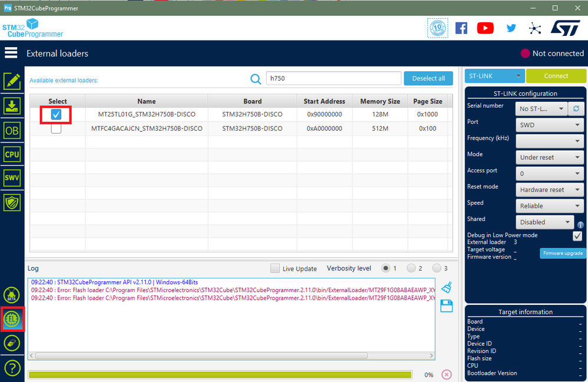Click the Deselect all button
Viewport: 588px width, 382px height.
point(428,78)
